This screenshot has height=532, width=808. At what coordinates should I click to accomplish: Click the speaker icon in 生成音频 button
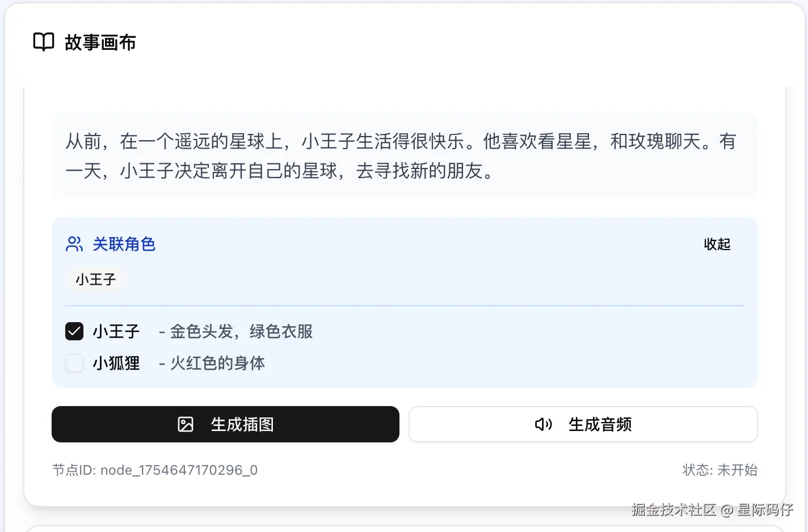coord(544,424)
